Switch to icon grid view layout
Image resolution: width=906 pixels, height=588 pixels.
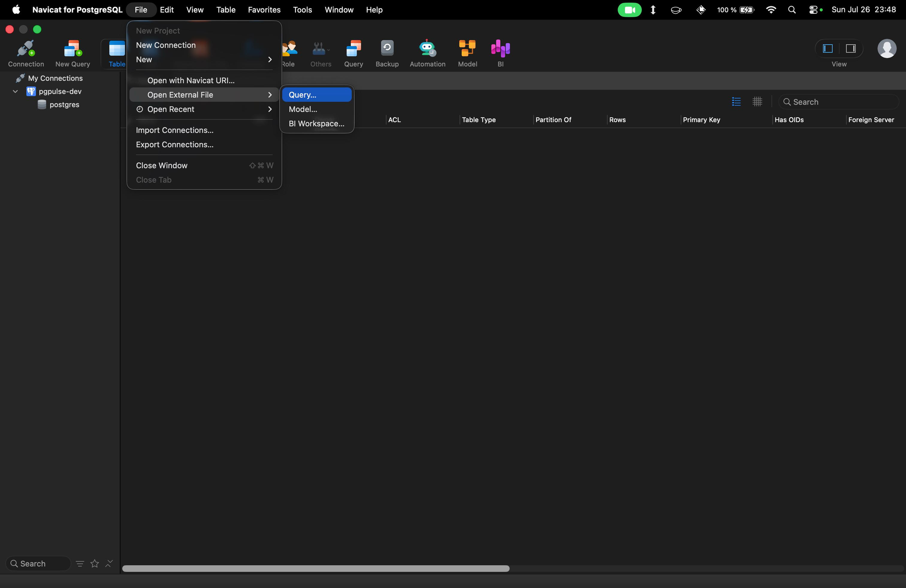pyautogui.click(x=757, y=102)
